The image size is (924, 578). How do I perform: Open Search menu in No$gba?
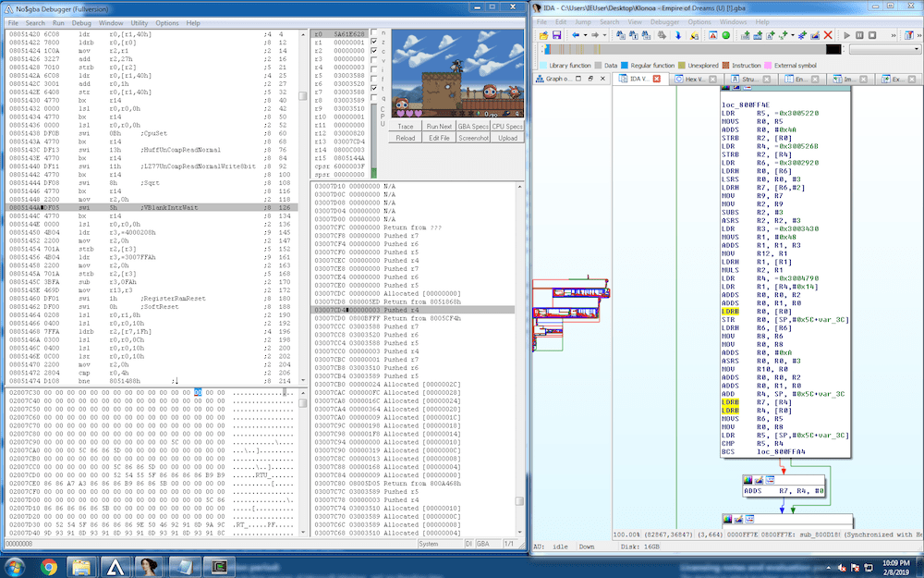coord(35,23)
